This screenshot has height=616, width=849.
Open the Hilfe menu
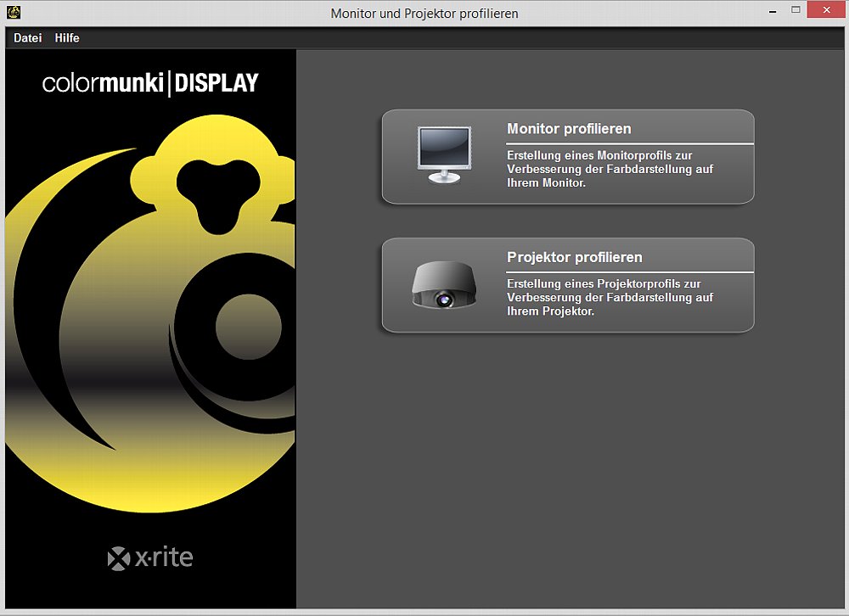(x=67, y=38)
